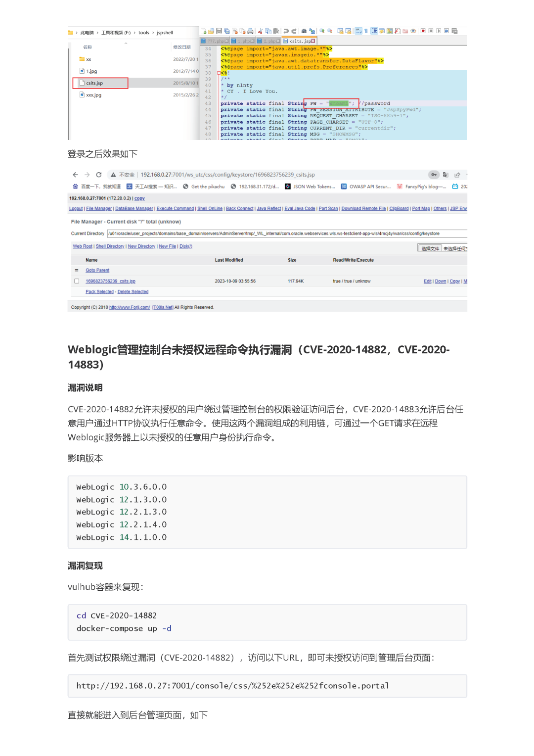
Task: Click the Save floppy icon in editor toolbar
Action: coord(219,31)
